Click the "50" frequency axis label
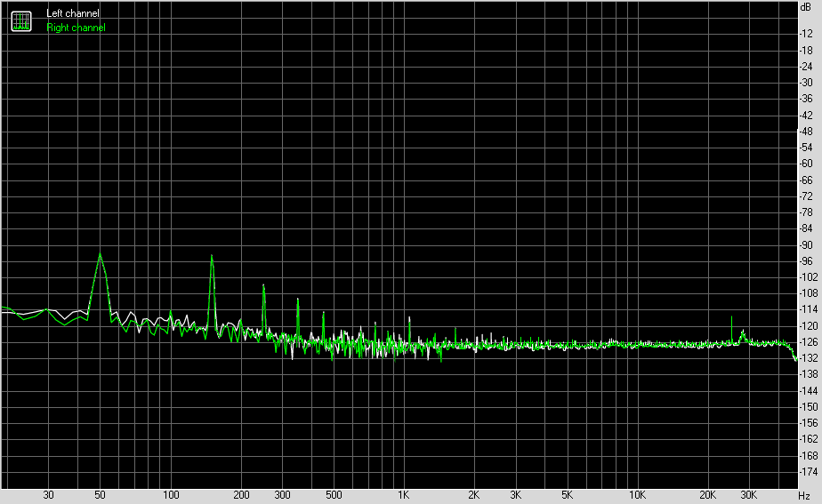822x504 pixels. tap(100, 495)
